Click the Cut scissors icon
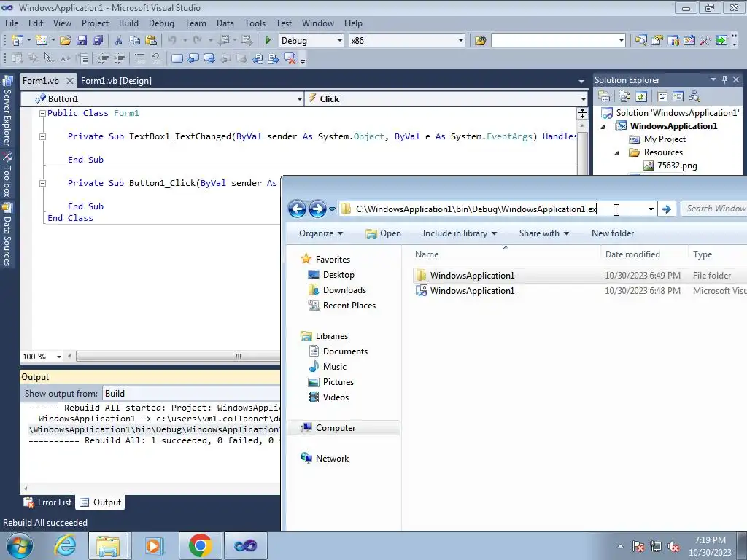The image size is (747, 560). coord(119,41)
